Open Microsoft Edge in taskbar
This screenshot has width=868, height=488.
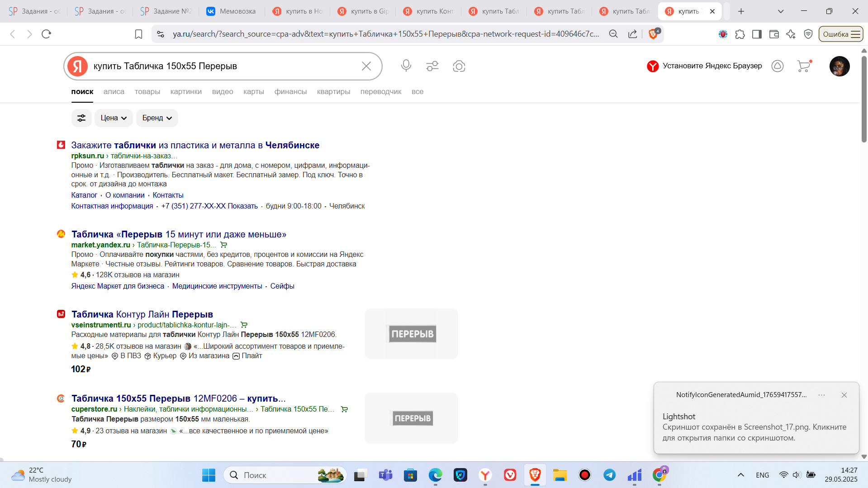[435, 475]
